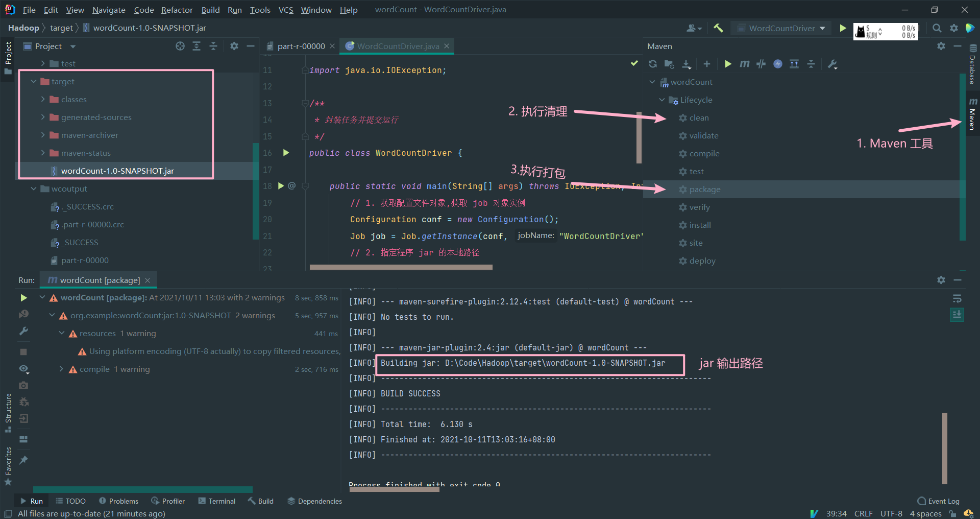This screenshot has height=519, width=980.
Task: Click the Toggle Offline Mode icon in Maven
Action: pos(761,64)
